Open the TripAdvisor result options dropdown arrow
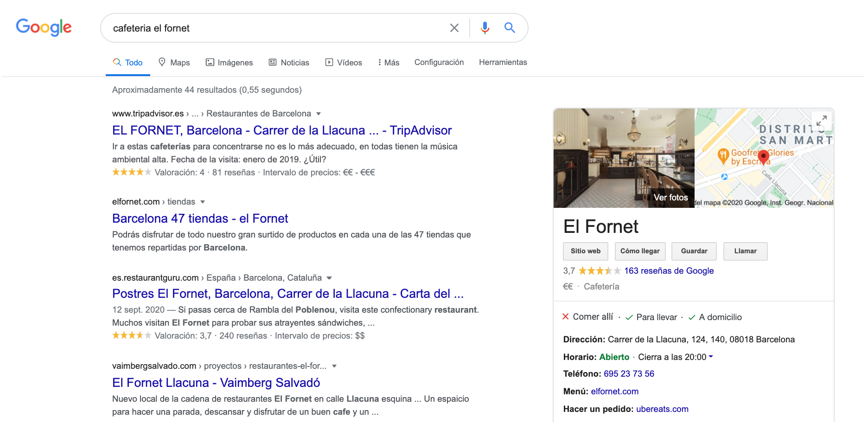 [x=319, y=114]
